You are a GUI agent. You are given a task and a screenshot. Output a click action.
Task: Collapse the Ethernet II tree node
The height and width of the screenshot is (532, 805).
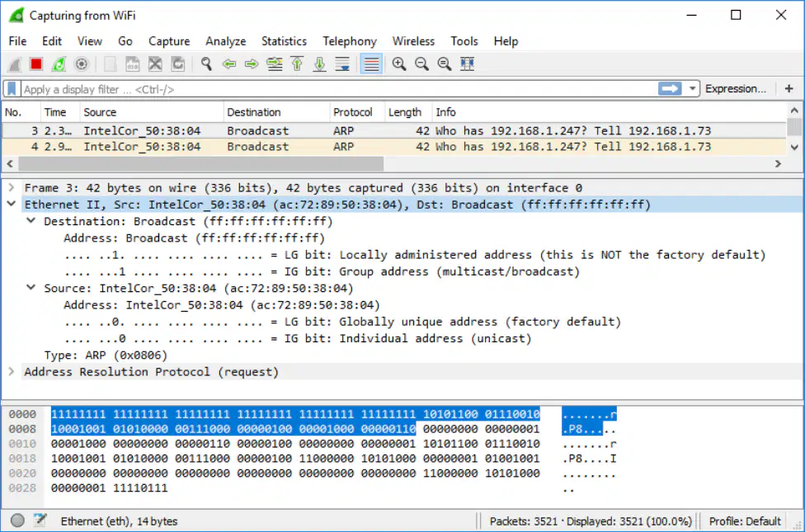12,205
